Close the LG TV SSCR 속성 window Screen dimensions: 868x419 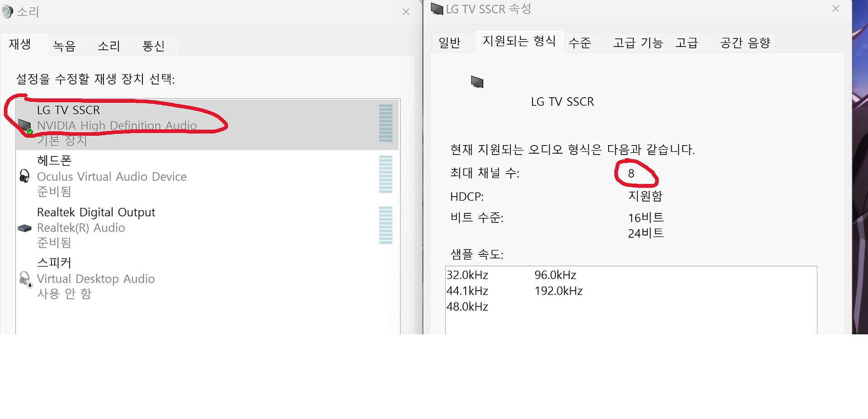click(835, 9)
